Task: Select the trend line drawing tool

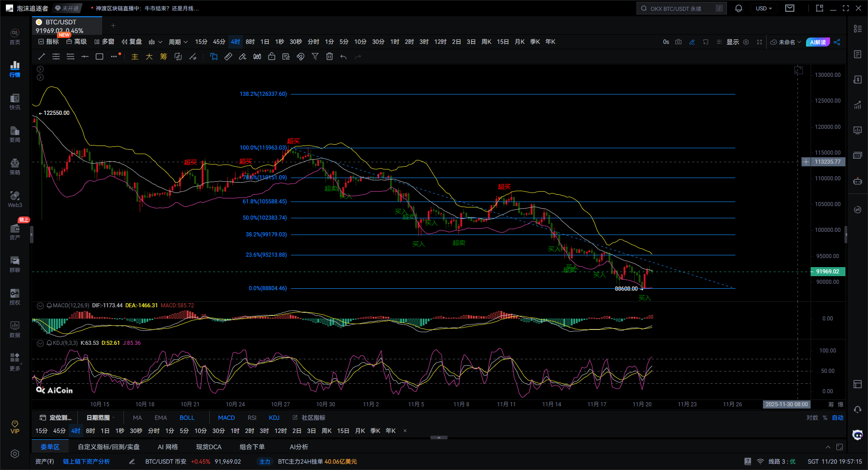Action: pyautogui.click(x=42, y=56)
